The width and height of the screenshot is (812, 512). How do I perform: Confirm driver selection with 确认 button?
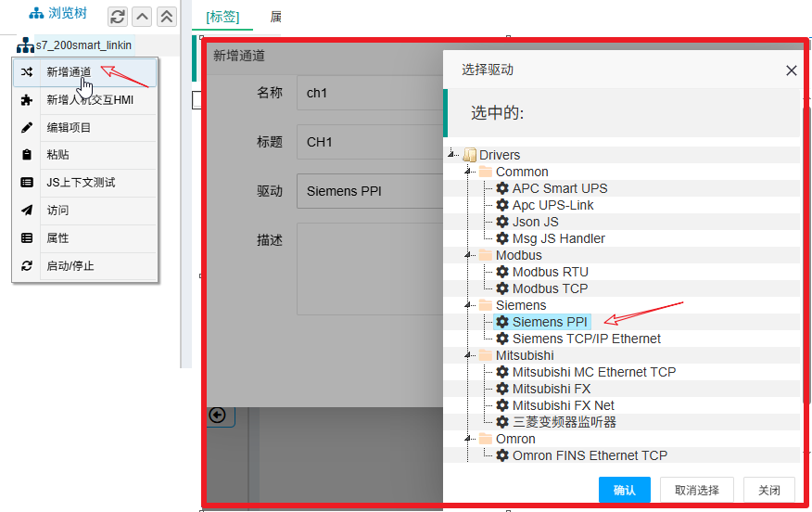[x=625, y=491]
